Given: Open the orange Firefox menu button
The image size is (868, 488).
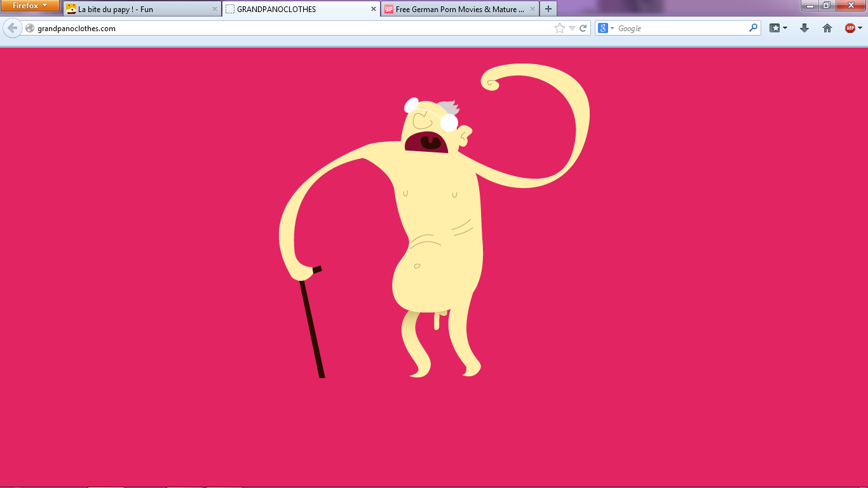Looking at the screenshot, I should 30,6.
